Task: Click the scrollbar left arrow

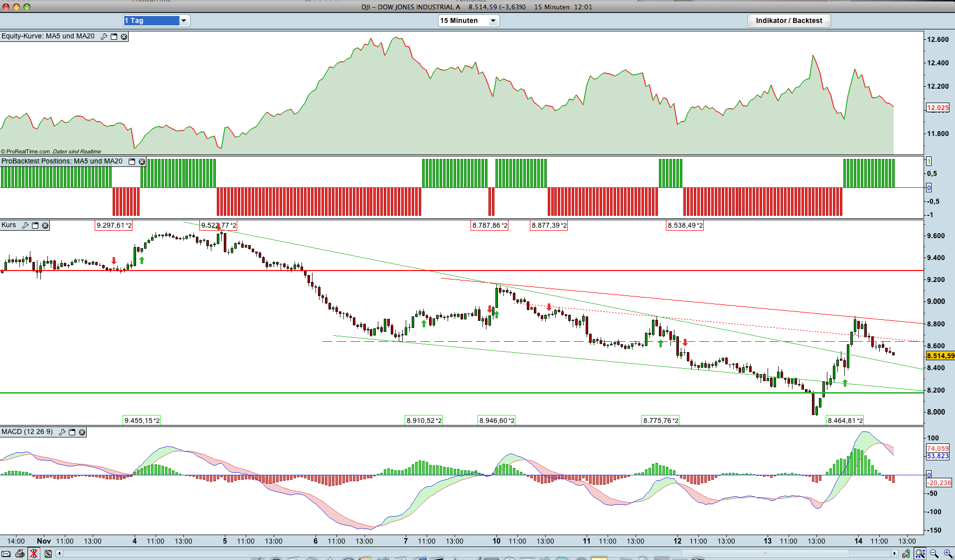Action: point(59,554)
